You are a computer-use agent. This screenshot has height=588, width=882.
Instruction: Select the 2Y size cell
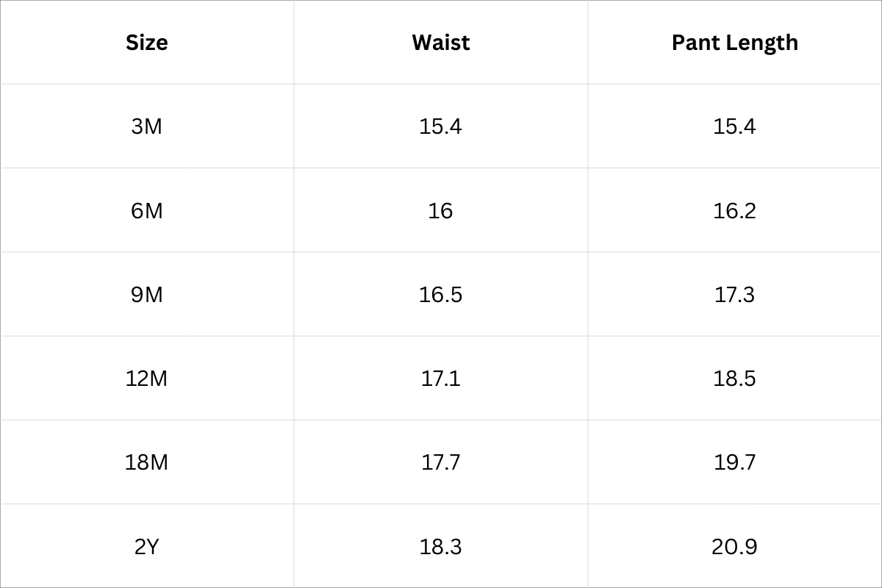[x=146, y=547]
